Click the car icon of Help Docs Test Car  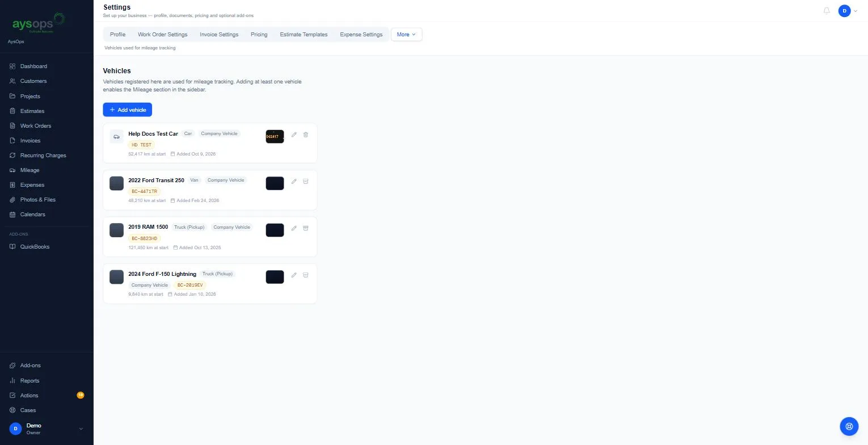point(116,137)
